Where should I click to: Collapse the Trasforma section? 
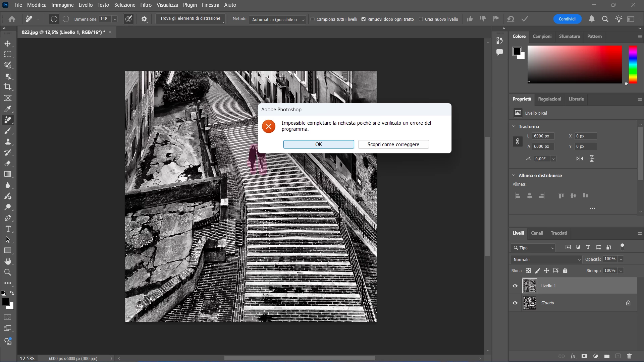pos(514,126)
